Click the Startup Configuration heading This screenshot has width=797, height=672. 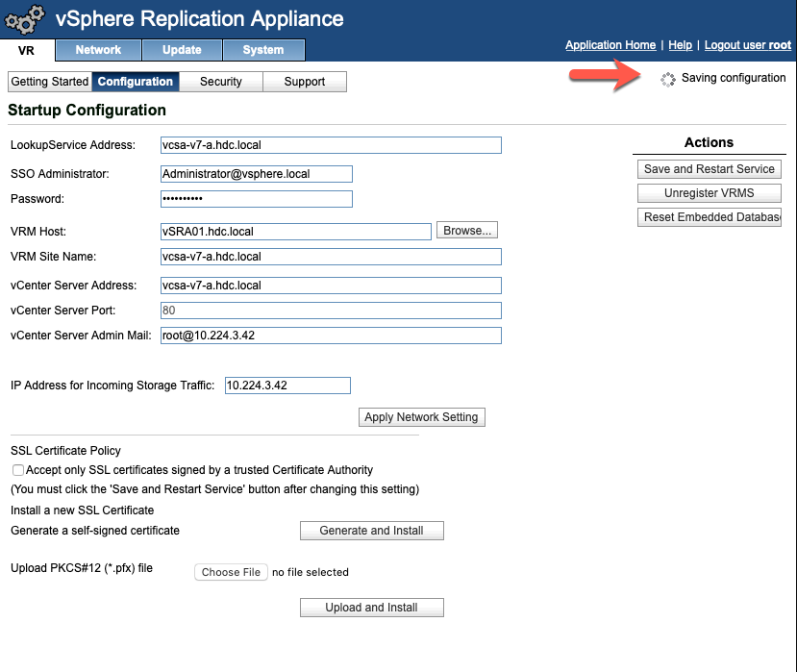pyautogui.click(x=87, y=110)
